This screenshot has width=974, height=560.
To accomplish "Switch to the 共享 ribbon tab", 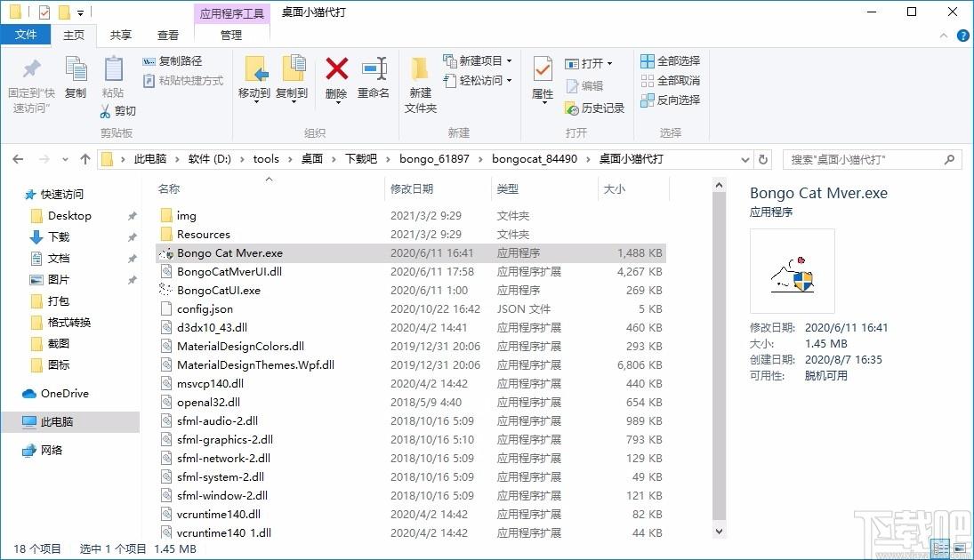I will 120,36.
